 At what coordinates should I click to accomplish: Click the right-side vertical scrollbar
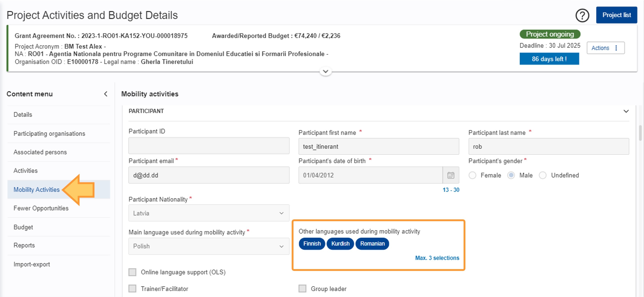pyautogui.click(x=641, y=133)
